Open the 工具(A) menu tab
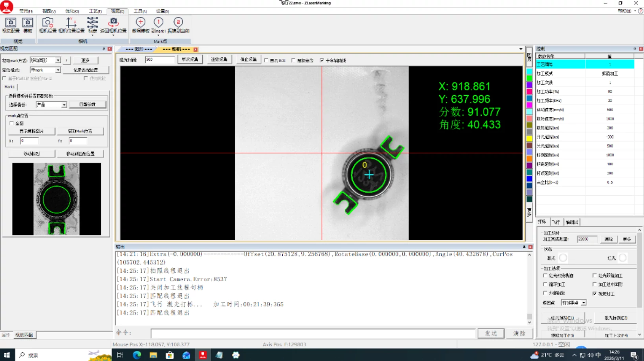 140,11
